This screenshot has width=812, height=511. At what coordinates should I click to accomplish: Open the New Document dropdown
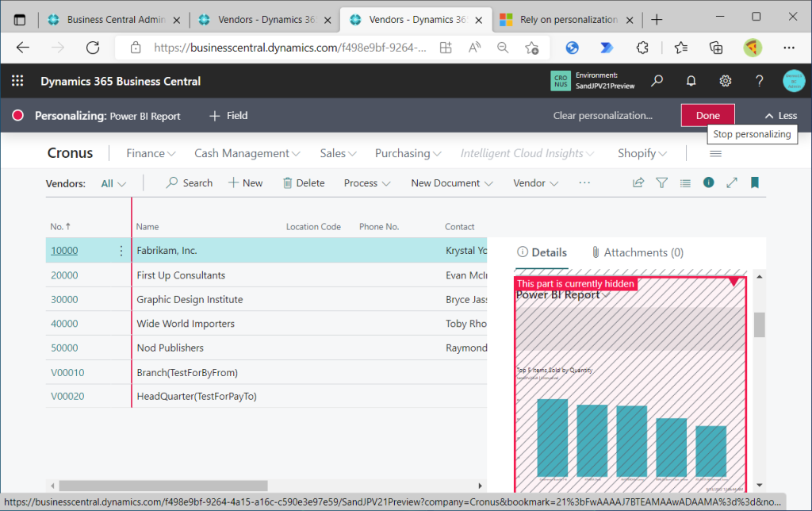tap(451, 183)
